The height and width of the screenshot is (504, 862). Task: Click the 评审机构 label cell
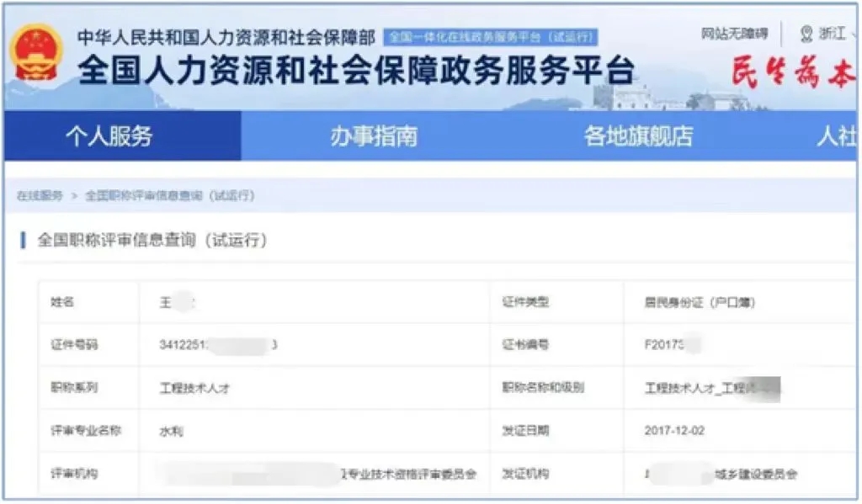tap(88, 473)
